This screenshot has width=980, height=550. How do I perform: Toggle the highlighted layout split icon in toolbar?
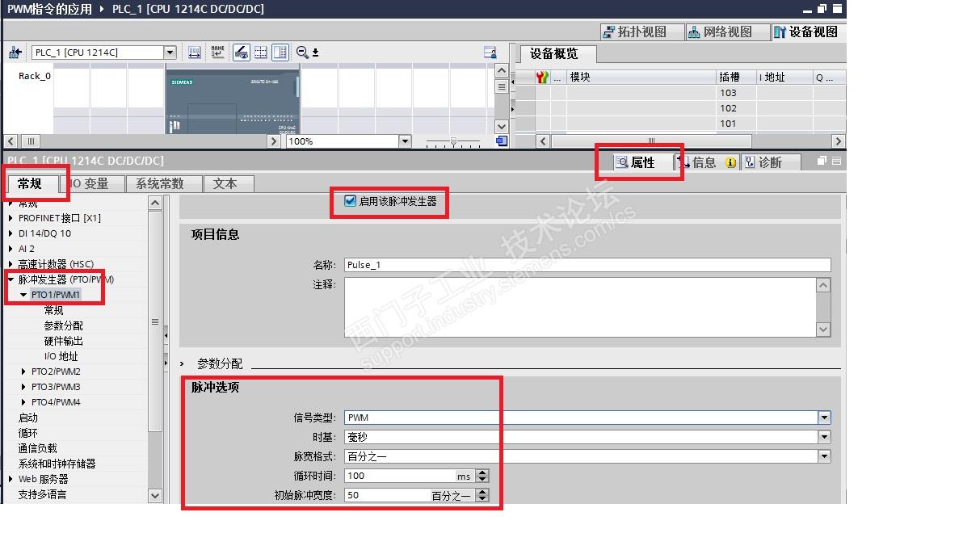(280, 52)
